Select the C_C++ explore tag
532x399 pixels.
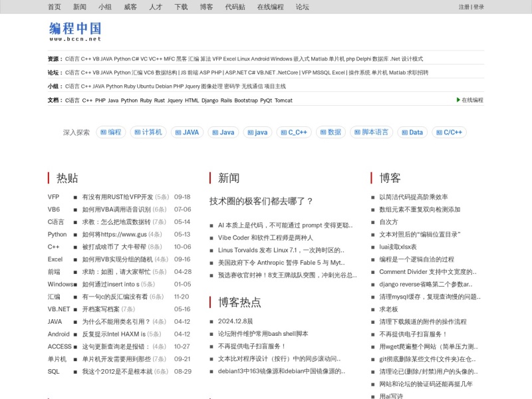click(294, 132)
